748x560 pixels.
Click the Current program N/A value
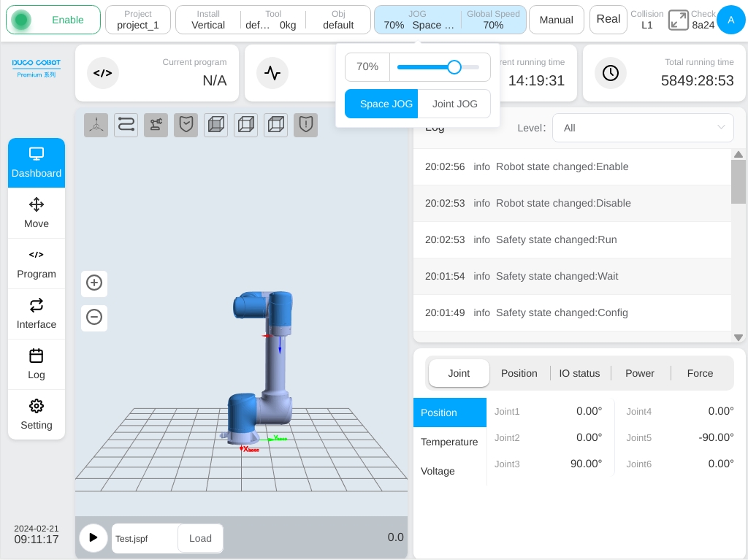(x=215, y=80)
